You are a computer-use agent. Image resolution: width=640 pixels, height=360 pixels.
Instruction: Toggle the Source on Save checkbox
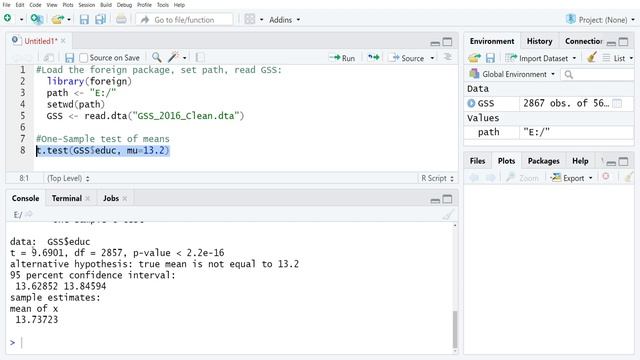pyautogui.click(x=84, y=58)
